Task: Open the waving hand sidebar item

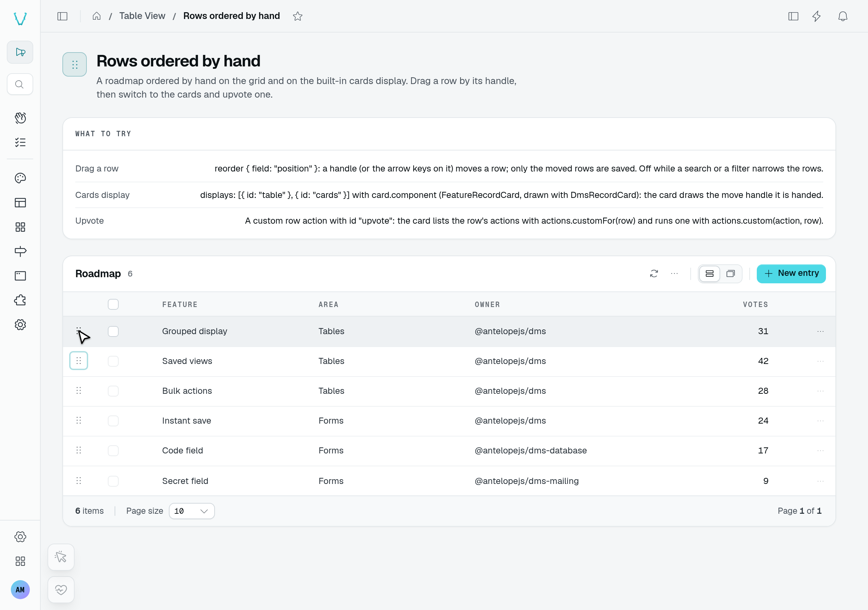Action: [x=20, y=118]
